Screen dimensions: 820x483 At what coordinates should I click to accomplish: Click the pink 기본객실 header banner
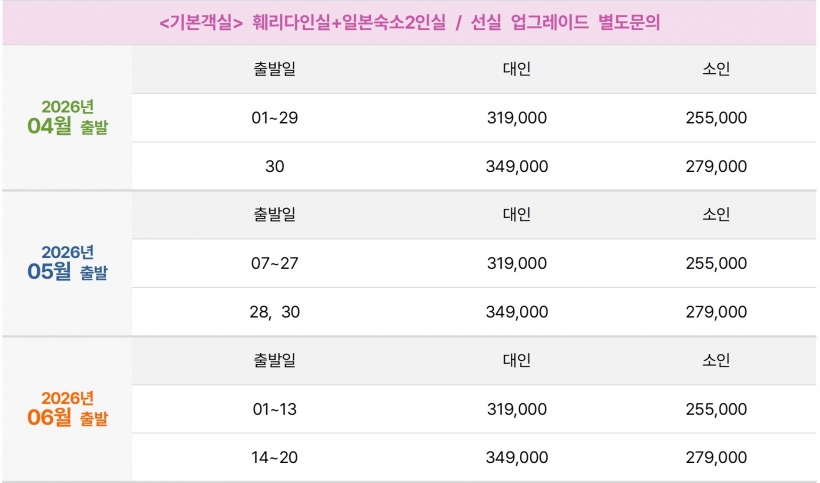coord(409,23)
